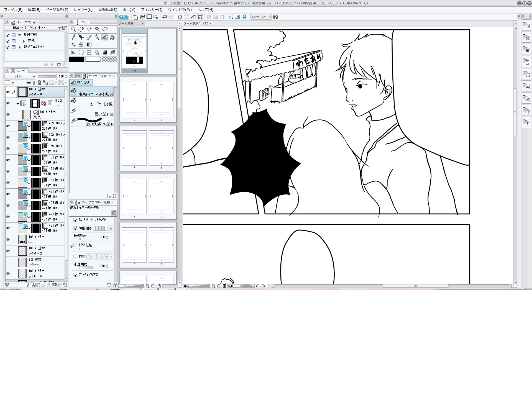Click the black main color swatch
Viewport: 532px width, 405px height.
click(77, 59)
